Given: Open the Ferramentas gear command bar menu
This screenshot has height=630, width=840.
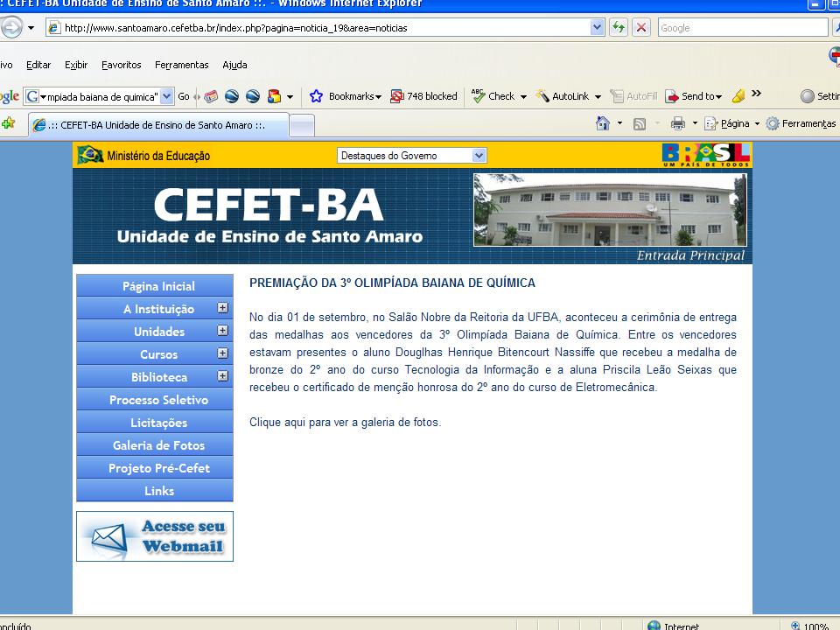Looking at the screenshot, I should coord(801,123).
